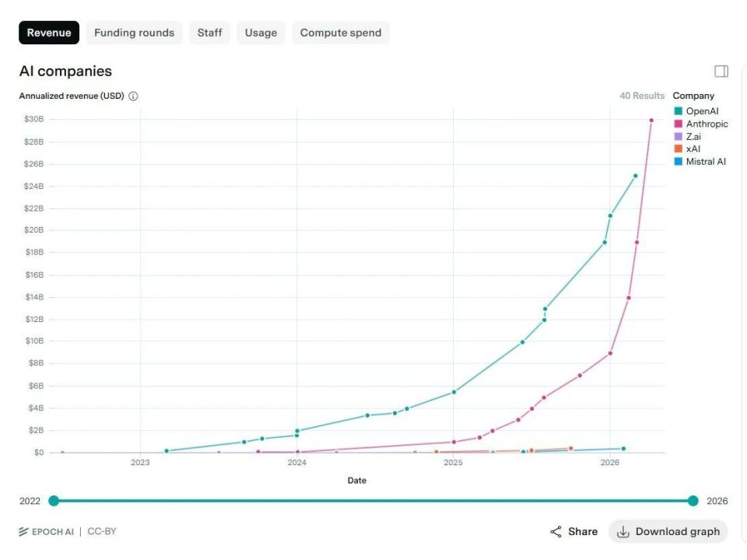The image size is (747, 560).
Task: Open the CC-BY license link
Action: 102,532
